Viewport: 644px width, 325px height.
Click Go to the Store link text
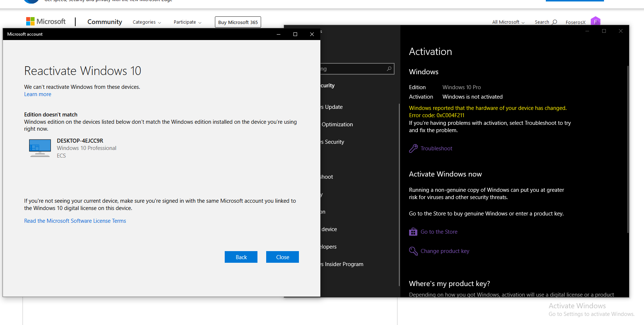pos(439,232)
